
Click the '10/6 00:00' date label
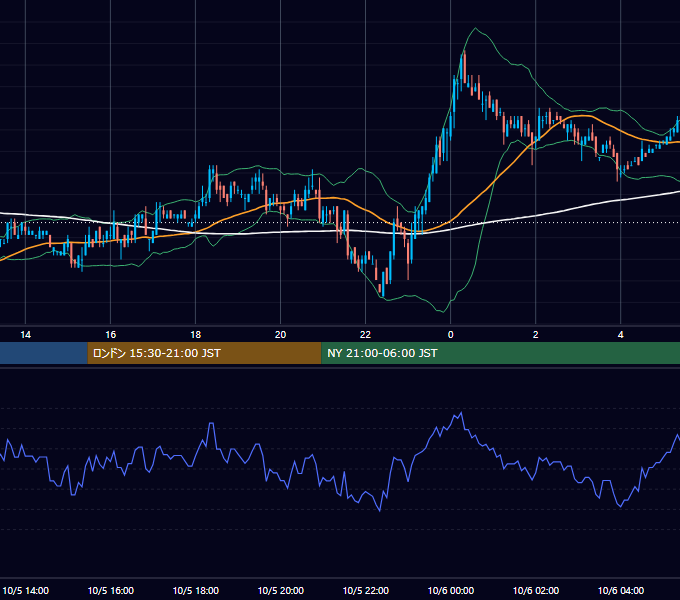click(451, 590)
